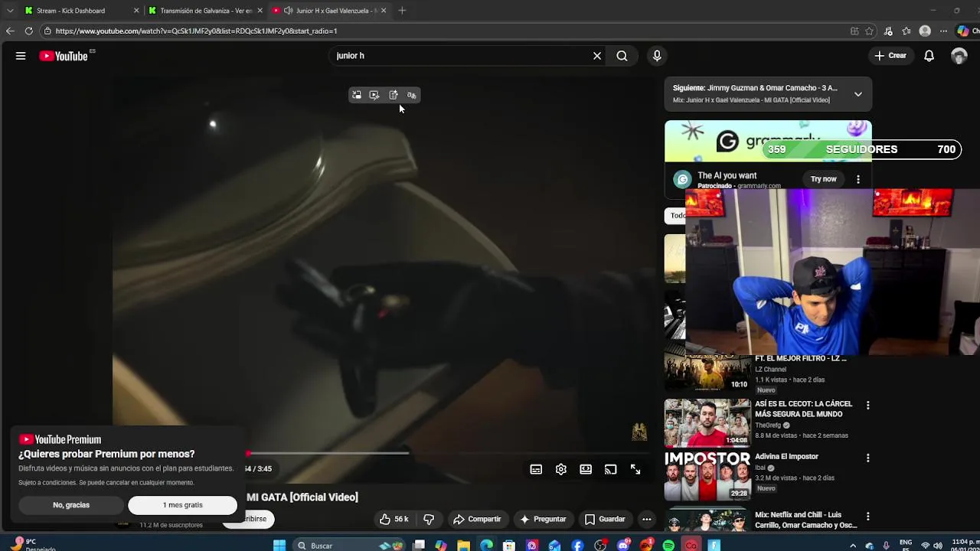
Task: Decline Premium with No, gracias
Action: coord(71,505)
